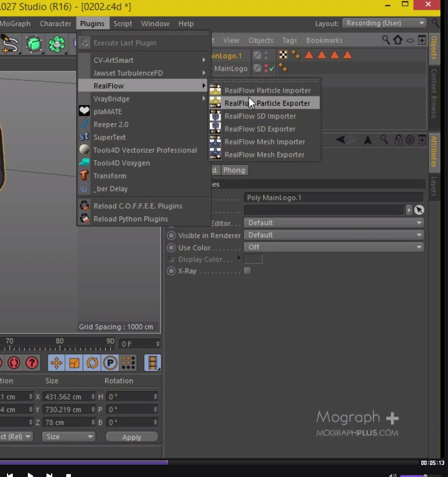Toggle visibility dots for MainLogo
Viewport: 448px width, 477px height.
pyautogui.click(x=266, y=68)
